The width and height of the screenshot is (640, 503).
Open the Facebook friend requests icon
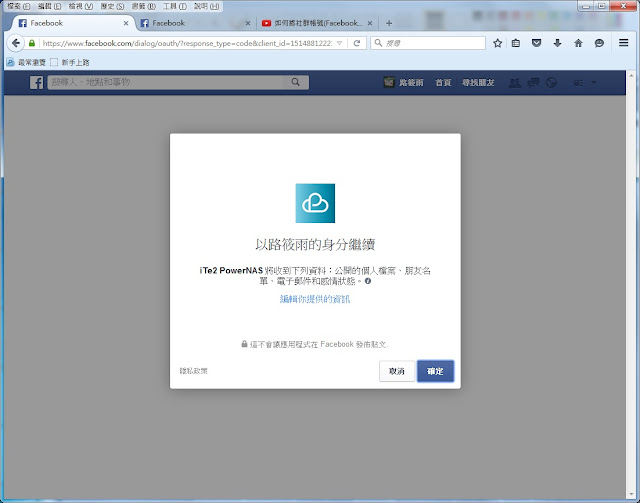click(515, 82)
